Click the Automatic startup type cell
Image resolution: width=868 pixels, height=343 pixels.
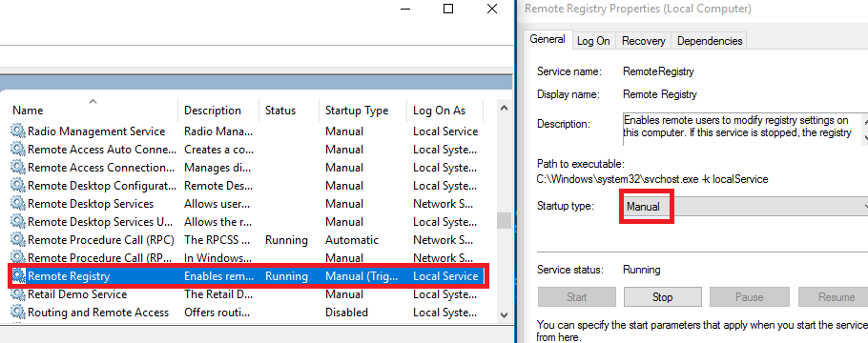(x=352, y=240)
